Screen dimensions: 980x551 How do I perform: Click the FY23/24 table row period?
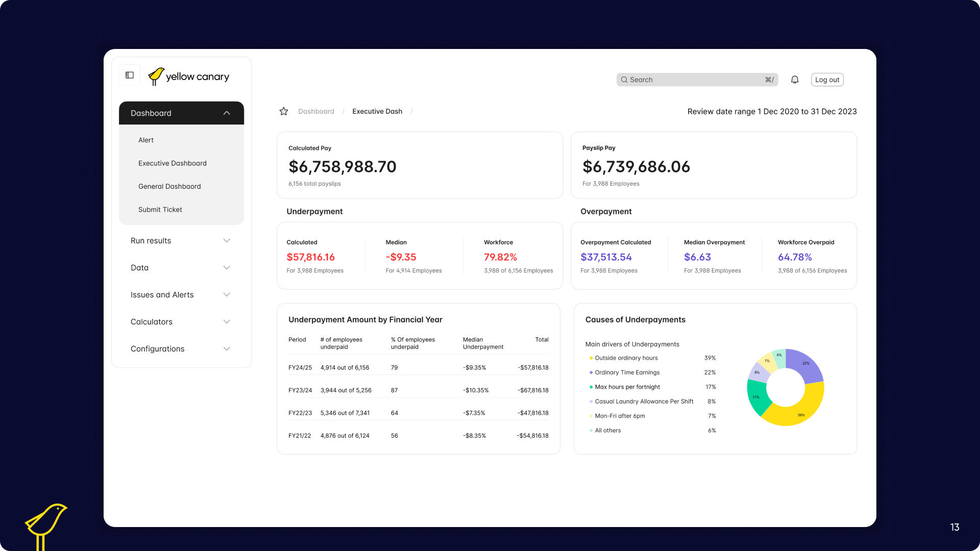[300, 390]
